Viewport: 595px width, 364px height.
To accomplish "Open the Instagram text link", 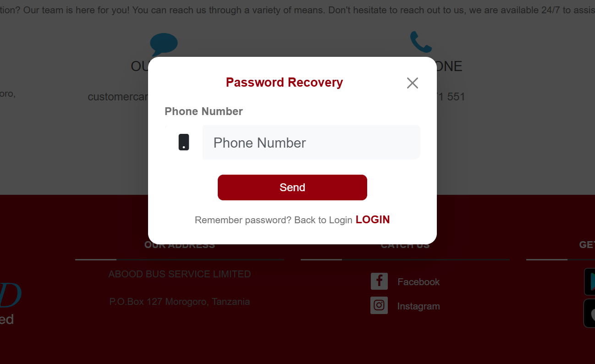I will [419, 306].
